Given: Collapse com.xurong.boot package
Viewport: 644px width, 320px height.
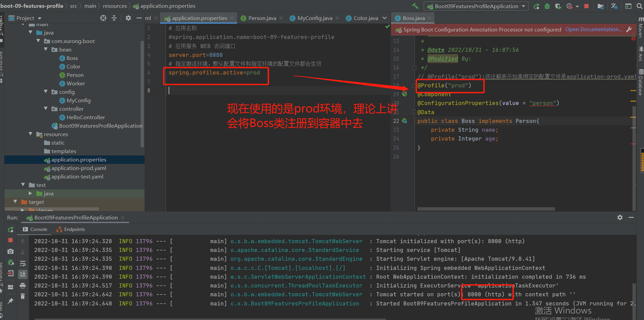Looking at the screenshot, I should click(x=38, y=41).
